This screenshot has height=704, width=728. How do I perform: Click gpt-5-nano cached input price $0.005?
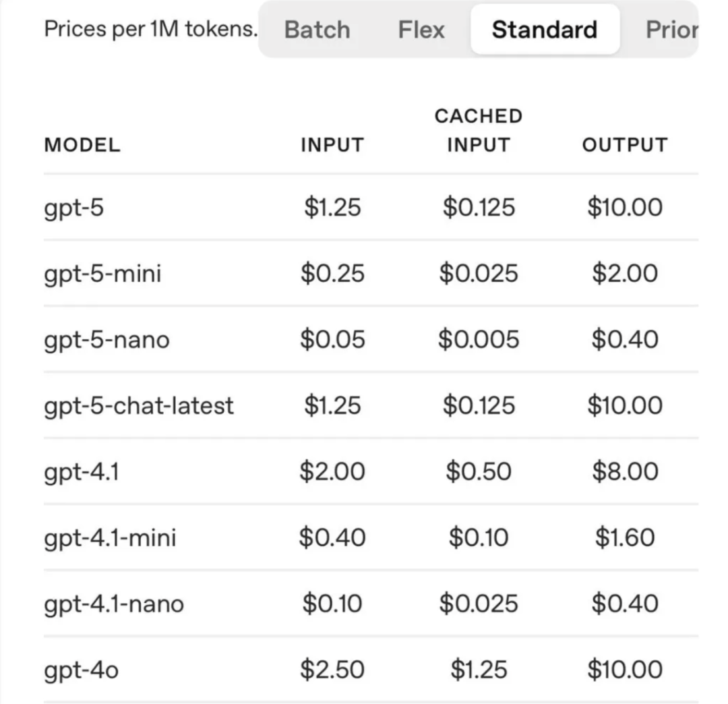pos(479,339)
